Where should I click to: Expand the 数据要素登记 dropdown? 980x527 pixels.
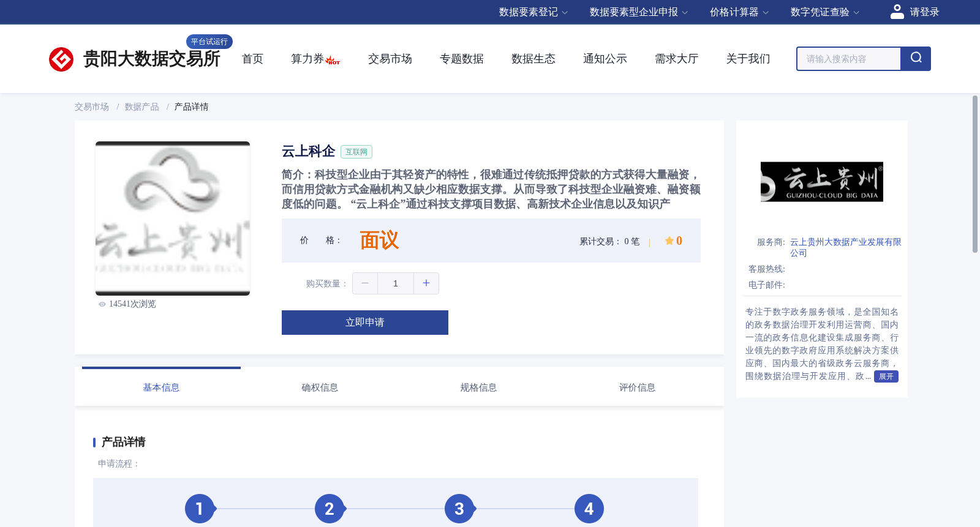(533, 12)
